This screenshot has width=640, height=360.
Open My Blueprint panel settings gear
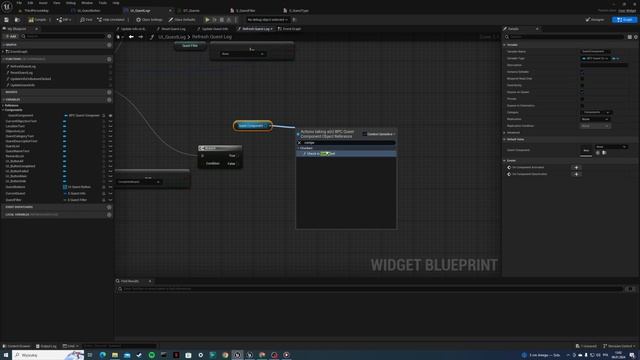(x=109, y=36)
